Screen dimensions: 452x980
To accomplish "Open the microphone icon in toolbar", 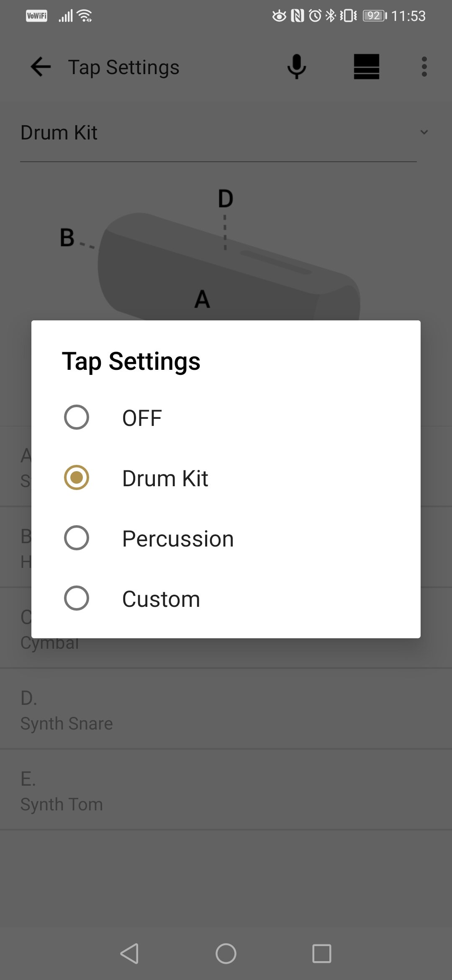I will [x=297, y=67].
